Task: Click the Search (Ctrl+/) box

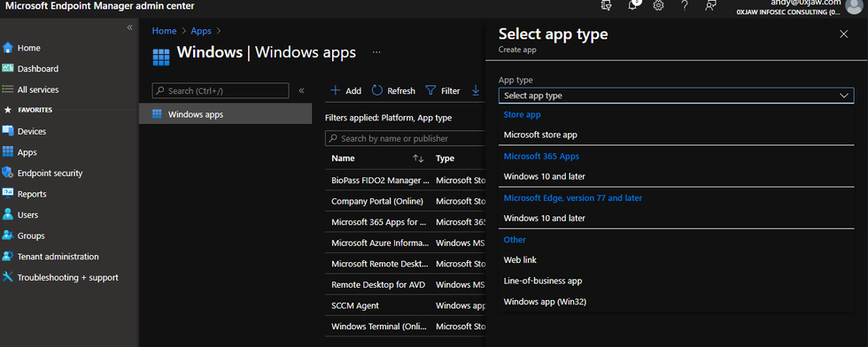Action: [221, 91]
